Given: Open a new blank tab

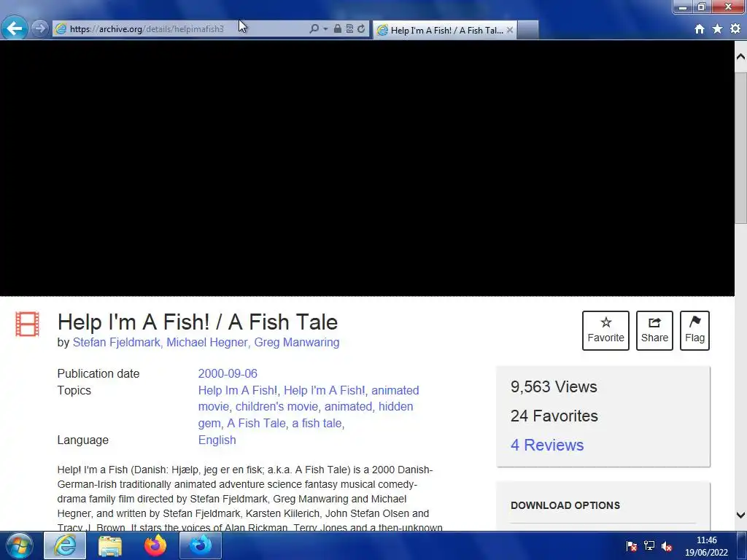Looking at the screenshot, I should click(x=527, y=30).
